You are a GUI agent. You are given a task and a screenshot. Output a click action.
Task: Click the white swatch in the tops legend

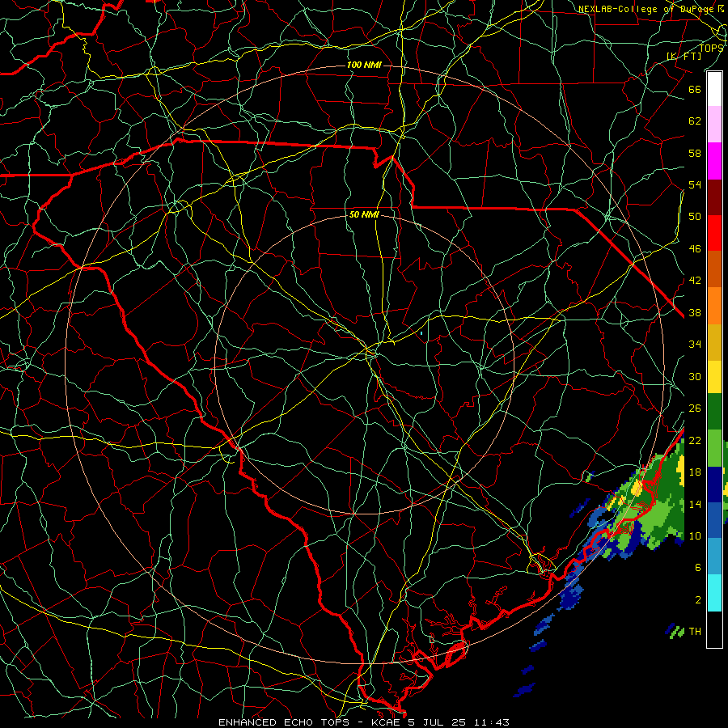click(714, 89)
